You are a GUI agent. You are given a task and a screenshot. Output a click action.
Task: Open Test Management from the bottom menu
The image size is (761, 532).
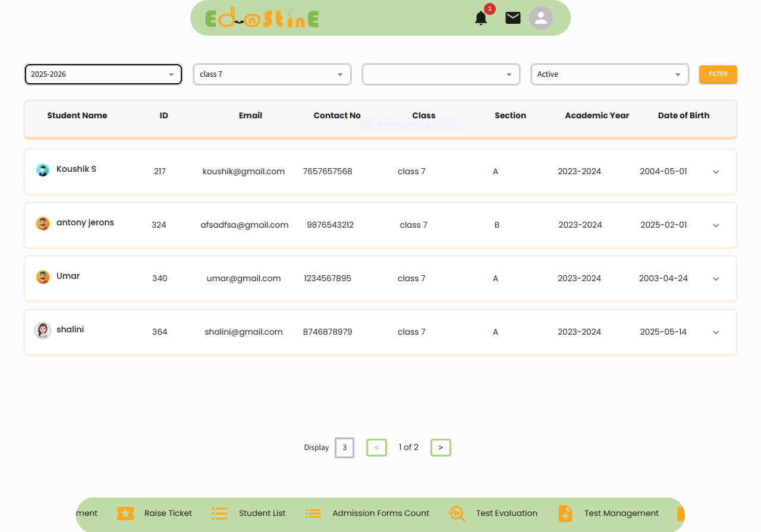[621, 513]
